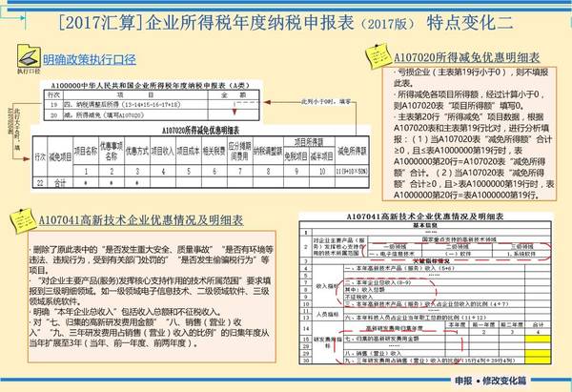Click the 本年度 column header

point(457,325)
